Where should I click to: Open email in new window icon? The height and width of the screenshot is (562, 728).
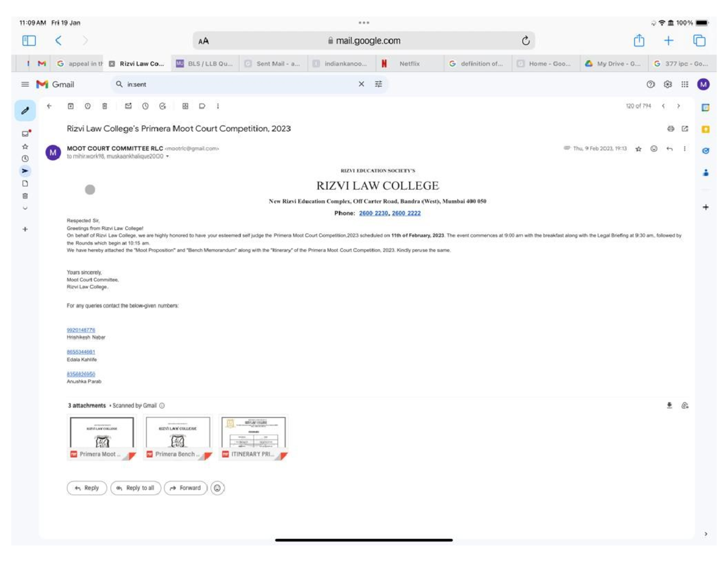685,129
